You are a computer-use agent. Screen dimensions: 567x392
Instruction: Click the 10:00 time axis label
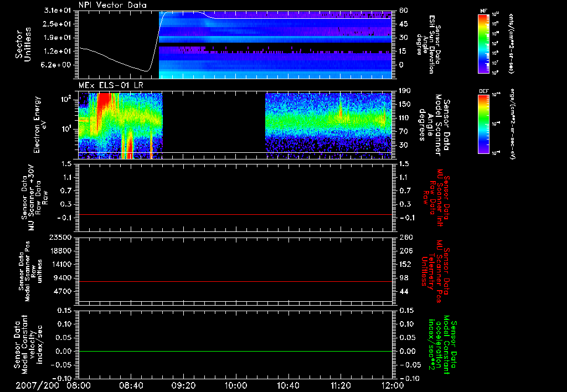pyautogui.click(x=236, y=385)
